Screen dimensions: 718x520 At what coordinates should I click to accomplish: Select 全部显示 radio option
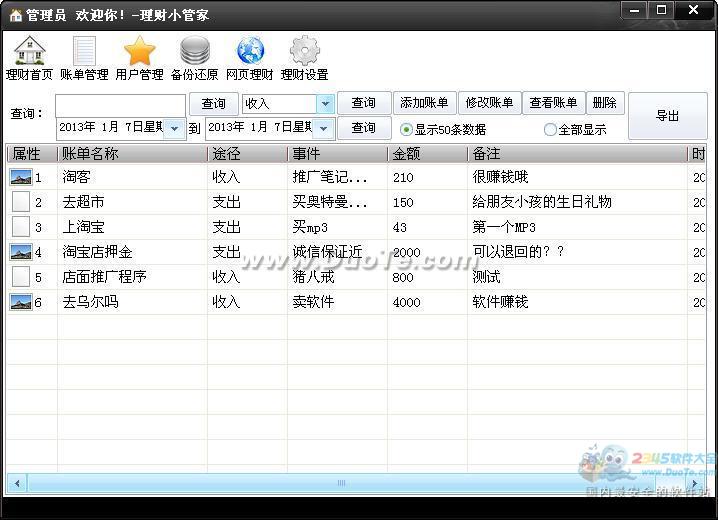(x=550, y=130)
